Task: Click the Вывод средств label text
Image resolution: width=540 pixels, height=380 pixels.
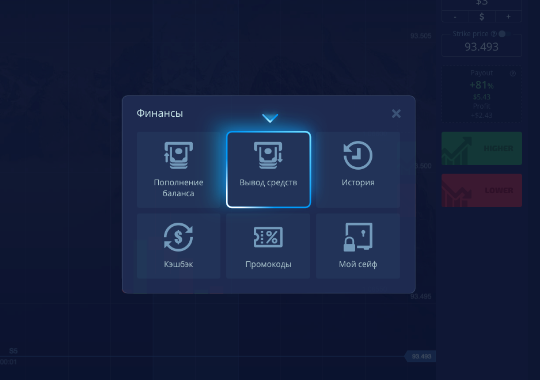Action: 268,183
